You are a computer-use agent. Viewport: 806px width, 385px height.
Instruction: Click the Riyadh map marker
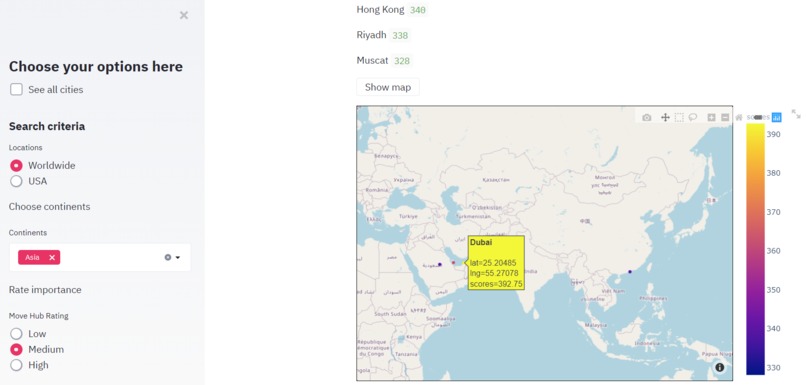point(439,264)
